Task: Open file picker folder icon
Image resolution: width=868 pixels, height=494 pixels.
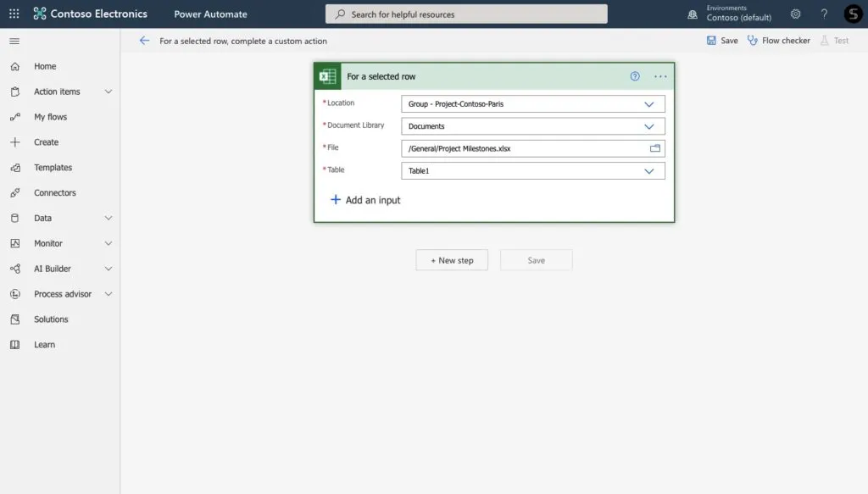Action: click(655, 148)
